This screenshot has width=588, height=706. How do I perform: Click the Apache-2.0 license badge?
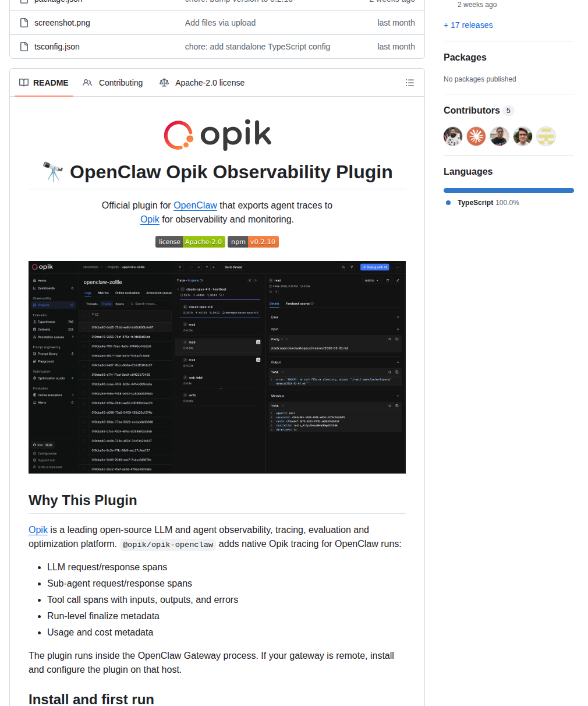(190, 242)
